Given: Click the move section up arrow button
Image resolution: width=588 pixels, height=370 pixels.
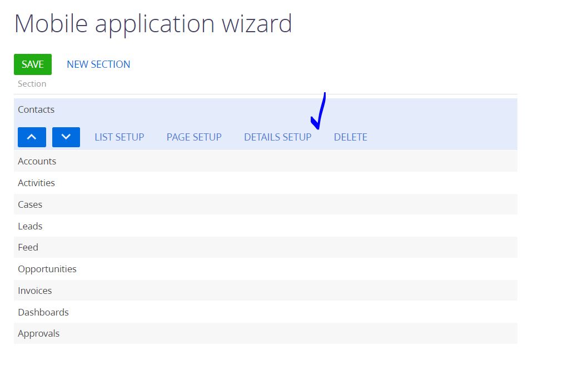Looking at the screenshot, I should pyautogui.click(x=32, y=137).
